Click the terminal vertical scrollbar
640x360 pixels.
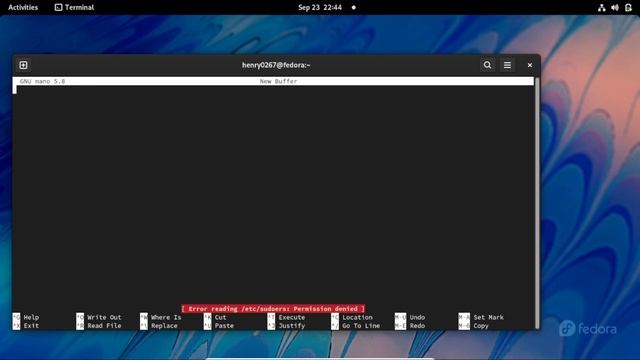point(537,203)
